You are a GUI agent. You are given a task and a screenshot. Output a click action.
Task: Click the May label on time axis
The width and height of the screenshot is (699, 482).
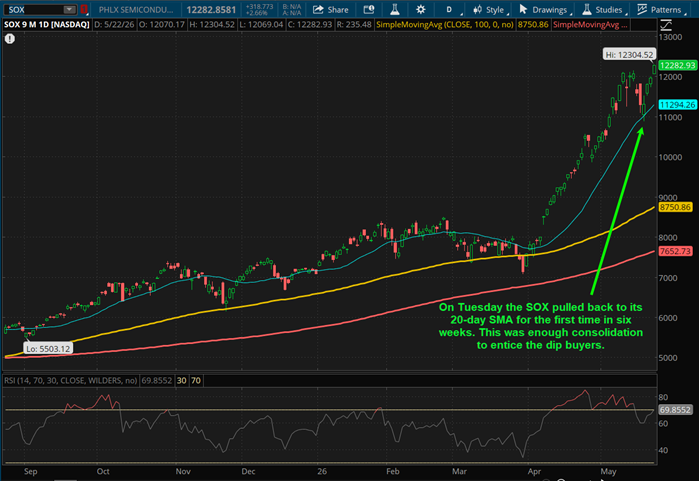608,471
